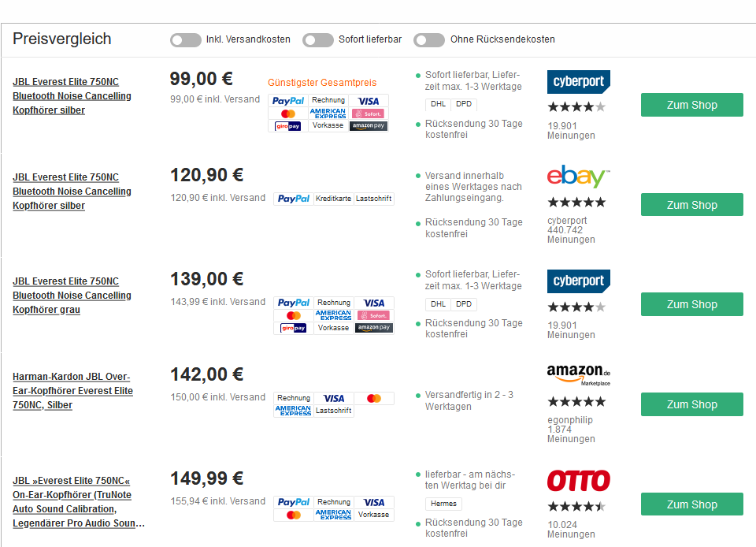The height and width of the screenshot is (547, 756).
Task: Click the Visa icon in the OTTO offer
Action: tap(374, 502)
